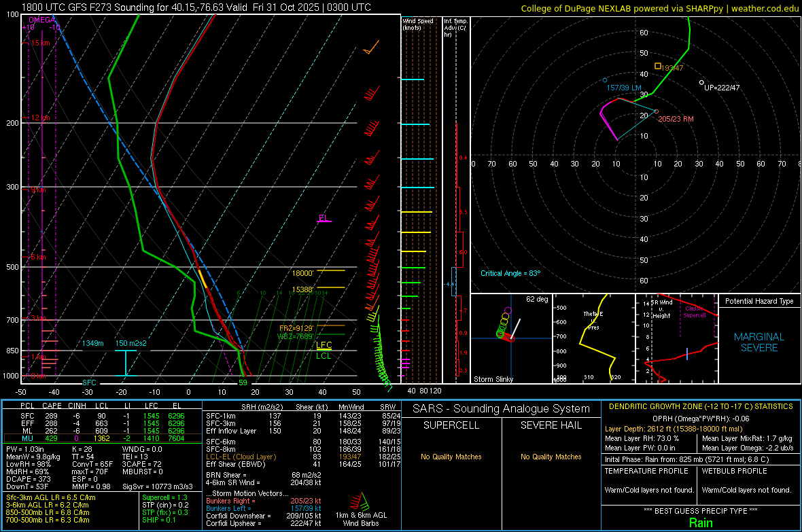The width and height of the screenshot is (802, 532).
Task: Select the SEVERE HAIL heading in the SARS panel
Action: pos(550,425)
